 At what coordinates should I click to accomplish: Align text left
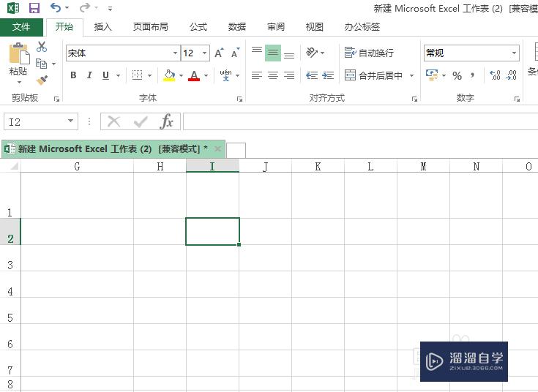pyautogui.click(x=257, y=75)
